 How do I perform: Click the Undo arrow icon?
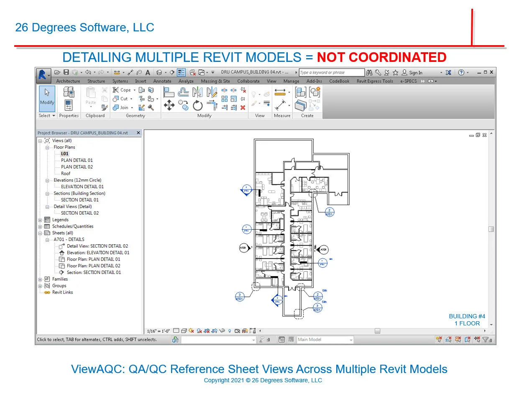click(88, 72)
